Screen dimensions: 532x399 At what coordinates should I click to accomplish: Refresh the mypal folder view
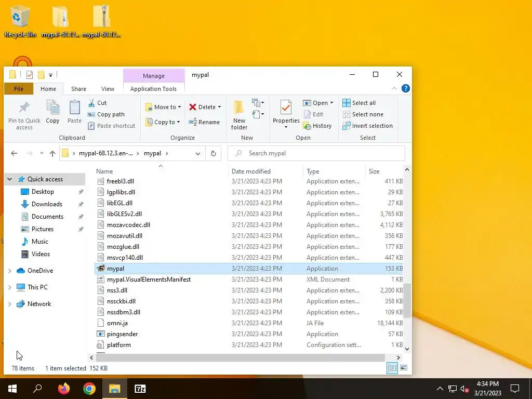pyautogui.click(x=214, y=153)
